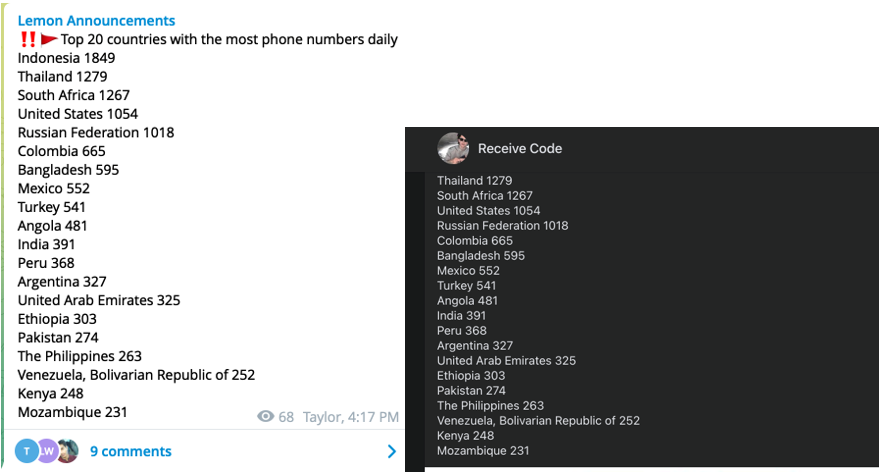Click the purple 'LW' commenter avatar
Image resolution: width=881 pixels, height=474 pixels.
click(x=47, y=451)
